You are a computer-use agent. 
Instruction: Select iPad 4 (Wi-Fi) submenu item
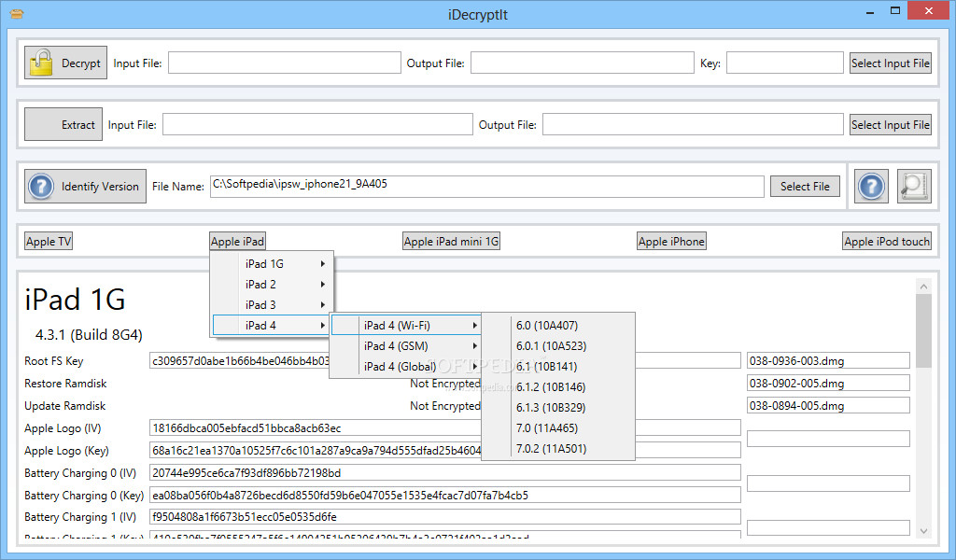pyautogui.click(x=406, y=326)
